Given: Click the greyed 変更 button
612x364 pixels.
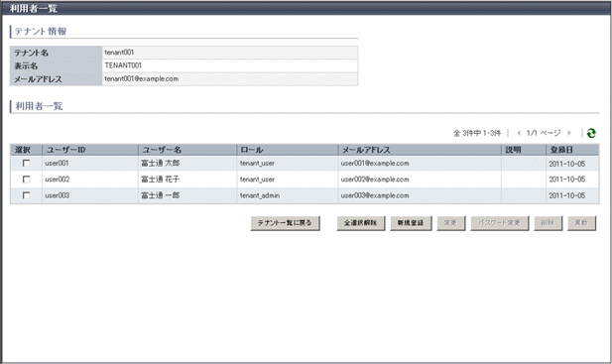Looking at the screenshot, I should (x=450, y=223).
